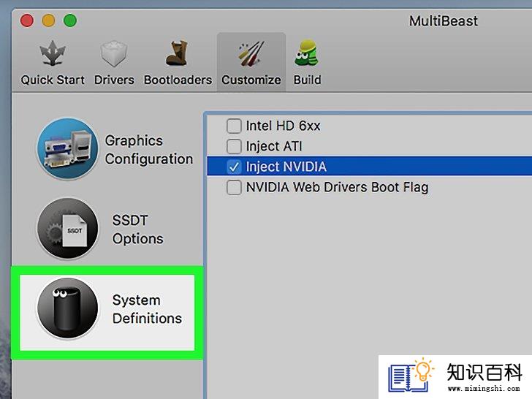Image resolution: width=532 pixels, height=399 pixels.
Task: Minimize MultiBeast with the yellow button
Action: [x=48, y=20]
